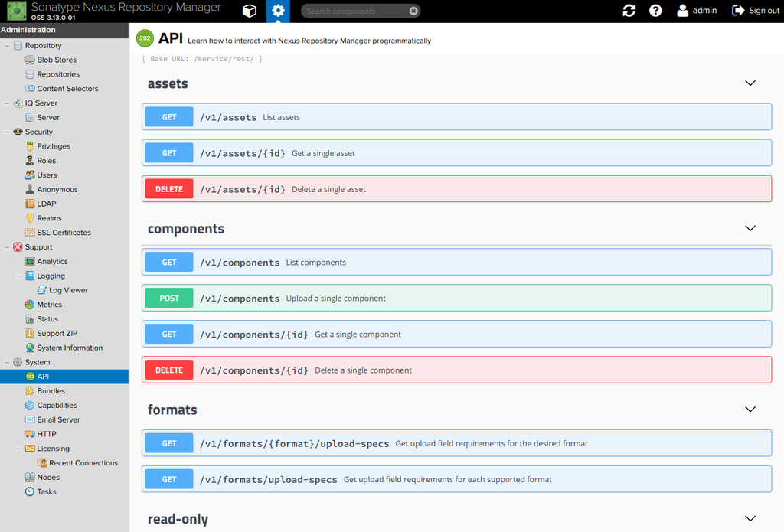Open the help question mark icon
This screenshot has width=784, height=532.
click(655, 11)
